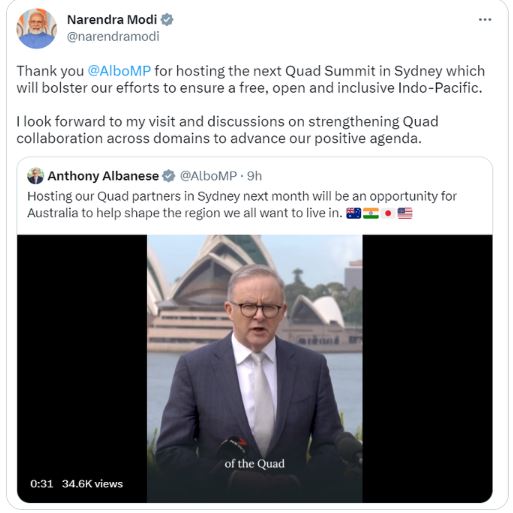Open the gray @AlboMP handle in quoted tweet

[208, 176]
